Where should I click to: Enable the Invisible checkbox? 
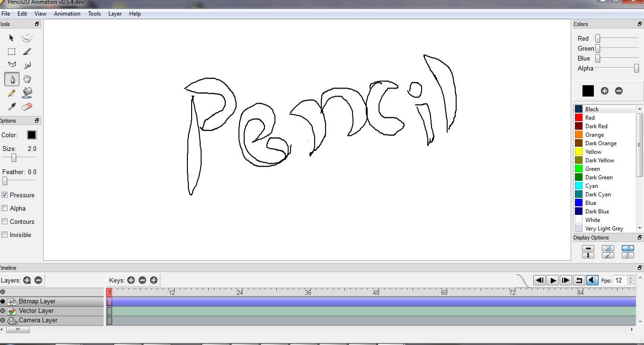[x=5, y=235]
